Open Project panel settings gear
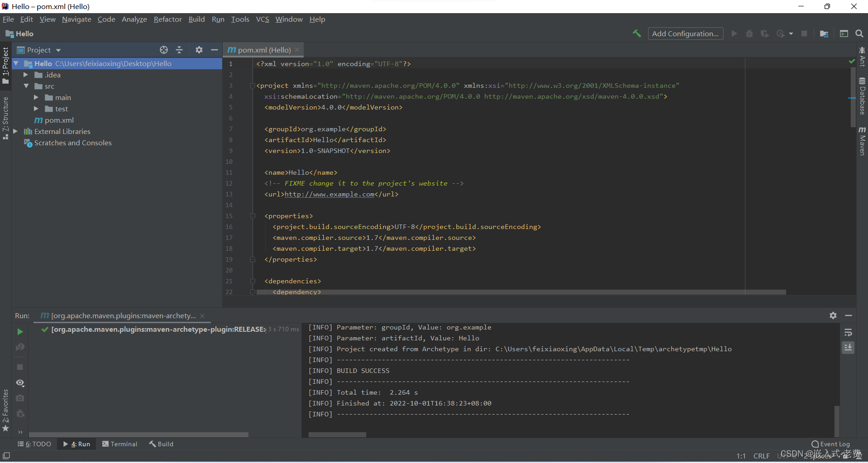Viewport: 868px width, 463px height. point(199,50)
